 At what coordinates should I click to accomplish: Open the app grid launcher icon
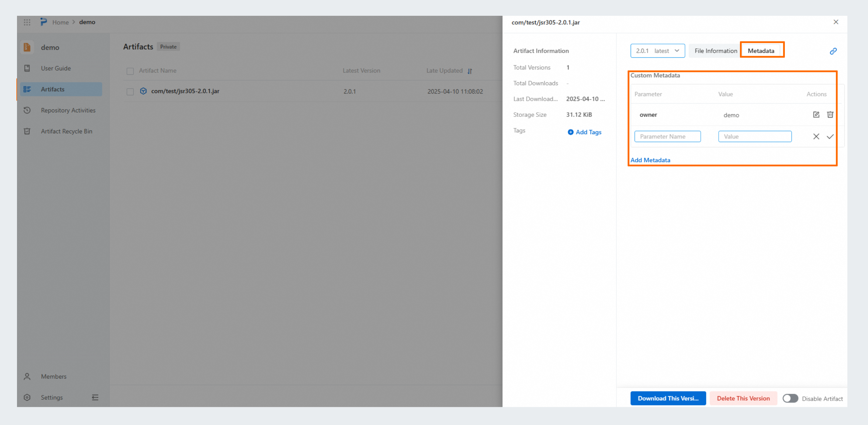pyautogui.click(x=27, y=22)
